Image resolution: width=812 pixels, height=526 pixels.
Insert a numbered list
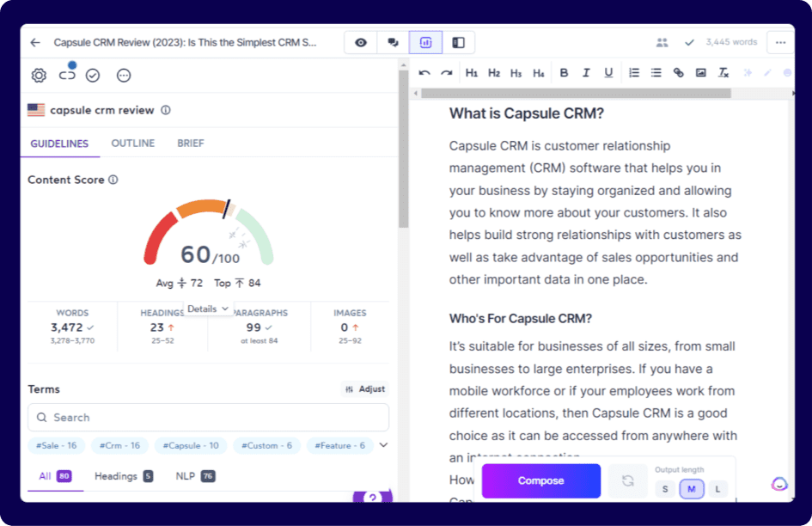(634, 73)
